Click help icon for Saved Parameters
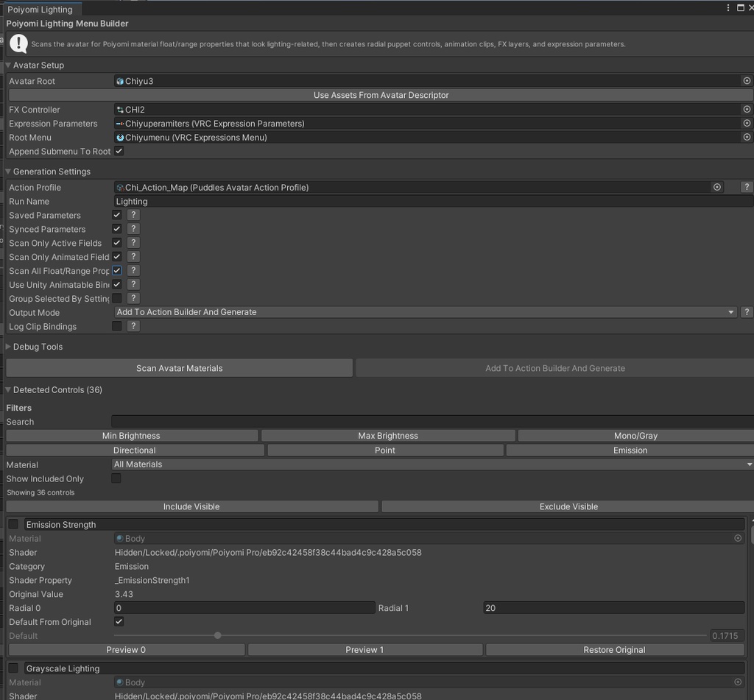 point(133,215)
